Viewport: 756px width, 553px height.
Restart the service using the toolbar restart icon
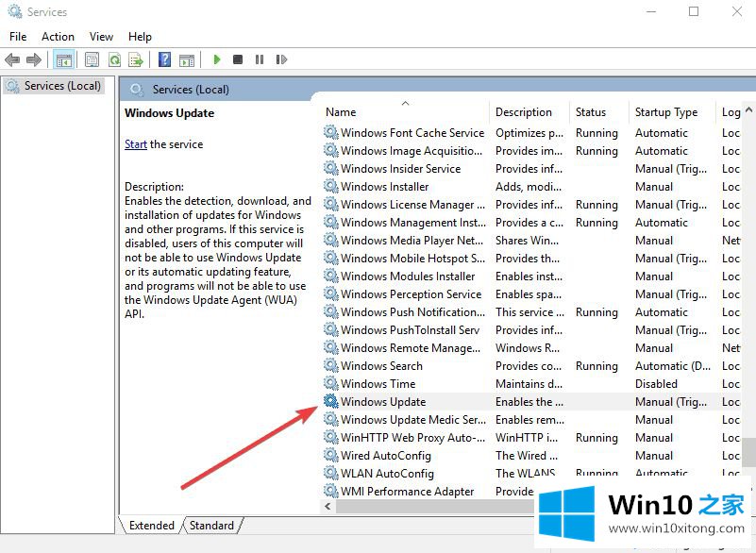[281, 59]
